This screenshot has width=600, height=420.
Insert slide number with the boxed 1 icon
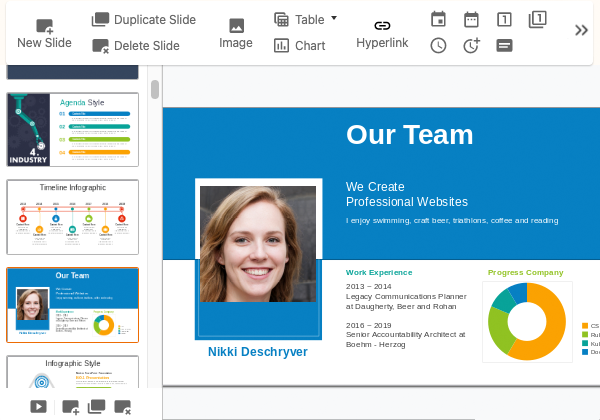(504, 19)
